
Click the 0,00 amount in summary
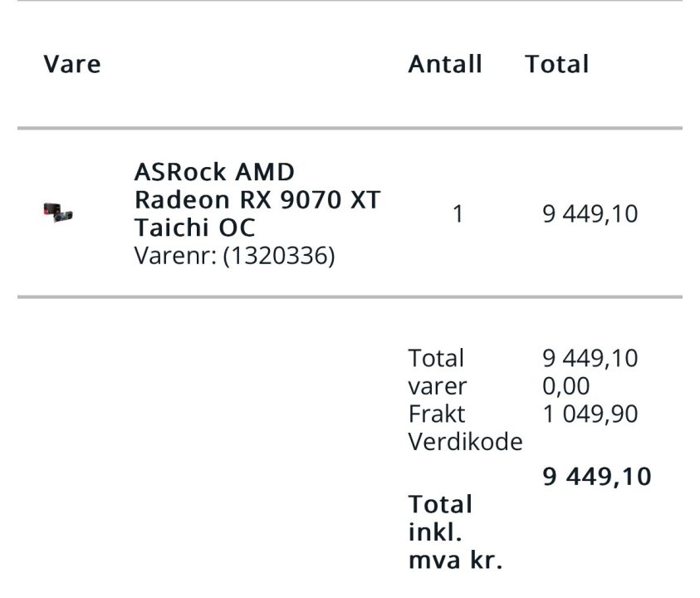tap(565, 386)
